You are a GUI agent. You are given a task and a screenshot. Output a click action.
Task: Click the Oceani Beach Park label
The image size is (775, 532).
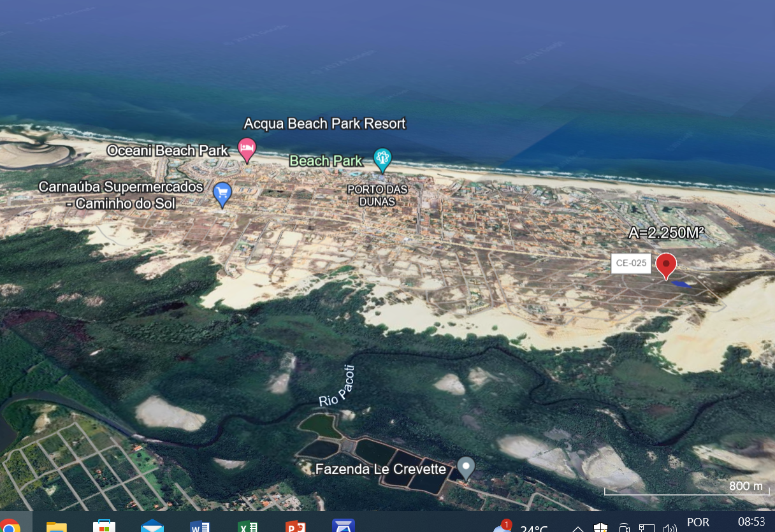click(x=167, y=151)
